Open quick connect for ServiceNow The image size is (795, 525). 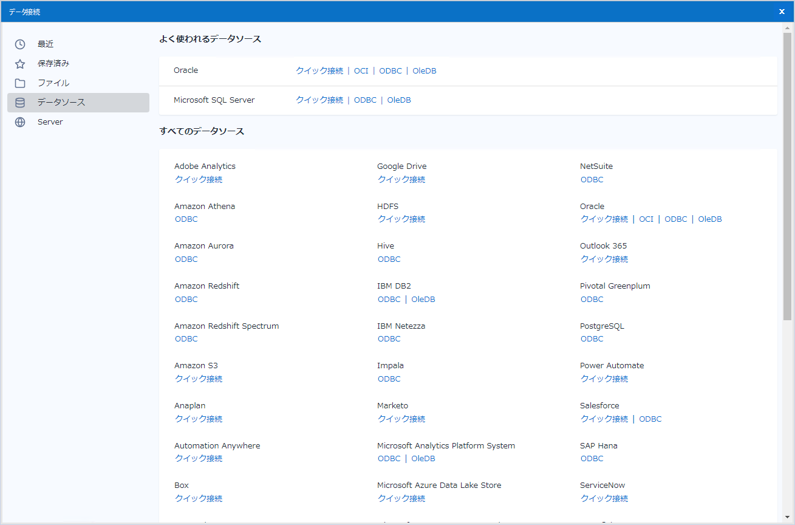point(604,499)
